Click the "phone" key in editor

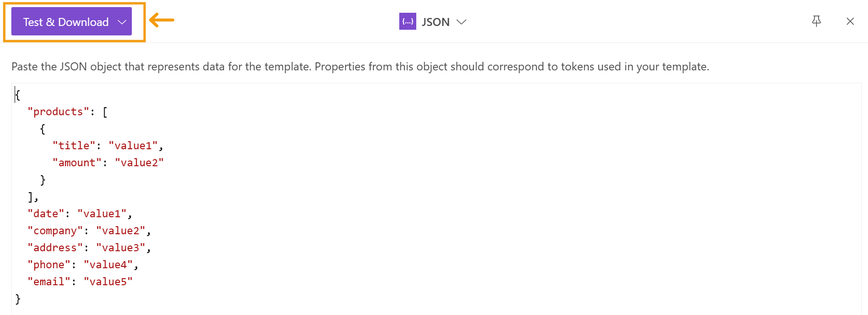click(x=49, y=265)
